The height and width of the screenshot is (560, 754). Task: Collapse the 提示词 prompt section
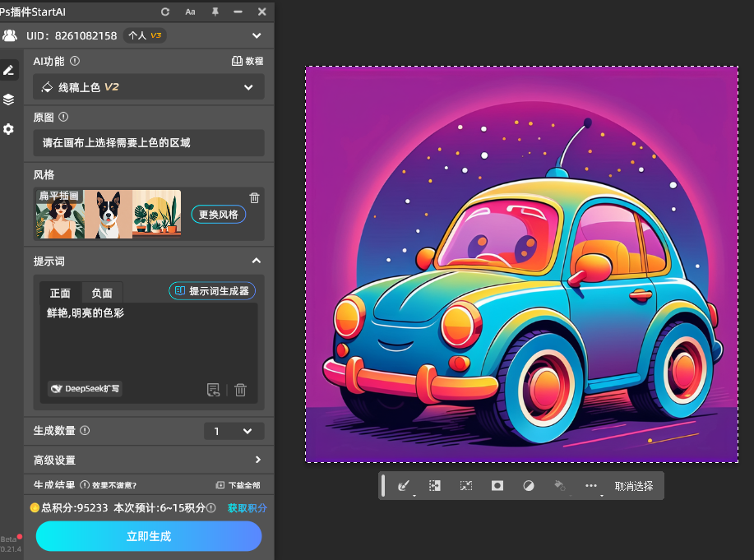[257, 261]
